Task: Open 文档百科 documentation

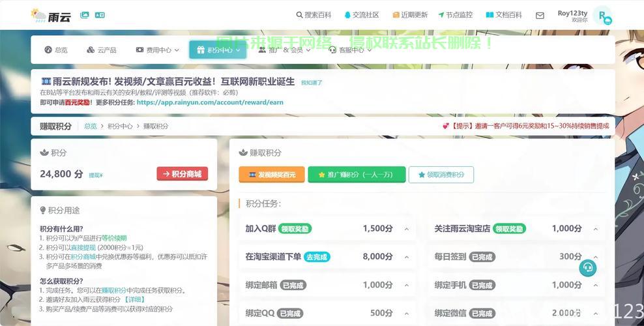Action: tap(504, 15)
